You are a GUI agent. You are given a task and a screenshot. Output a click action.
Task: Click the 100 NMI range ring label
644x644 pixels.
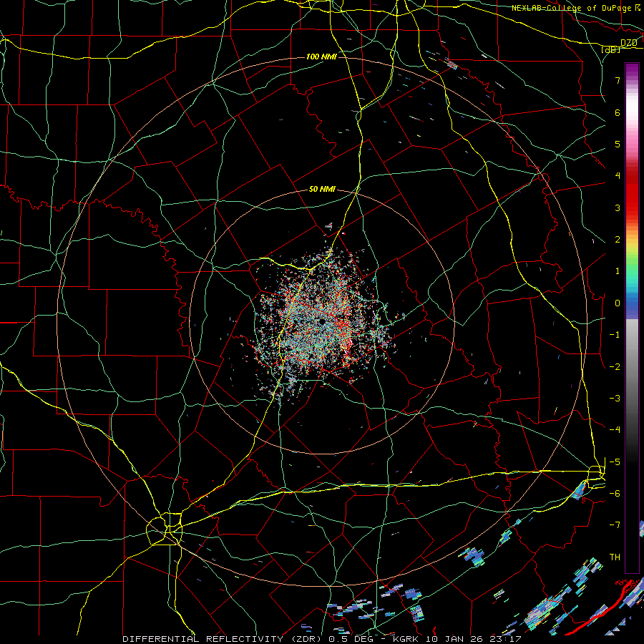coord(321,57)
